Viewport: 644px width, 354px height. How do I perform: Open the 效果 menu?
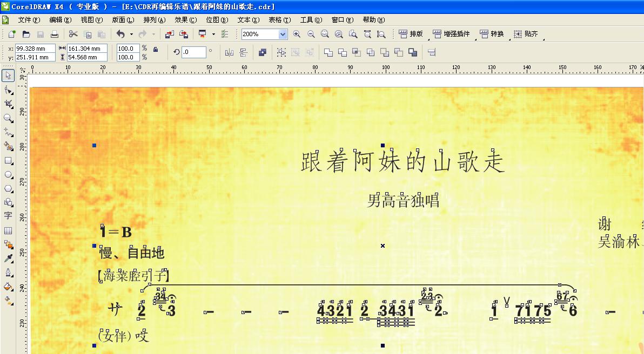click(x=185, y=19)
